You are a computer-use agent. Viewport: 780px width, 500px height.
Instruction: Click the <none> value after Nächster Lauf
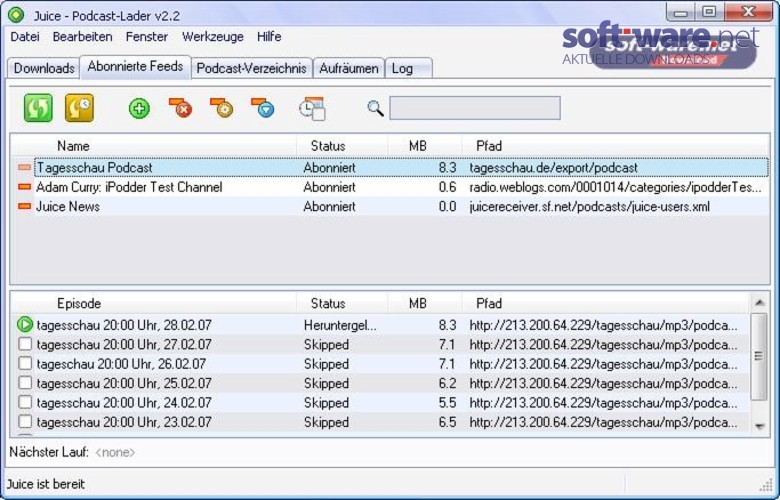115,452
